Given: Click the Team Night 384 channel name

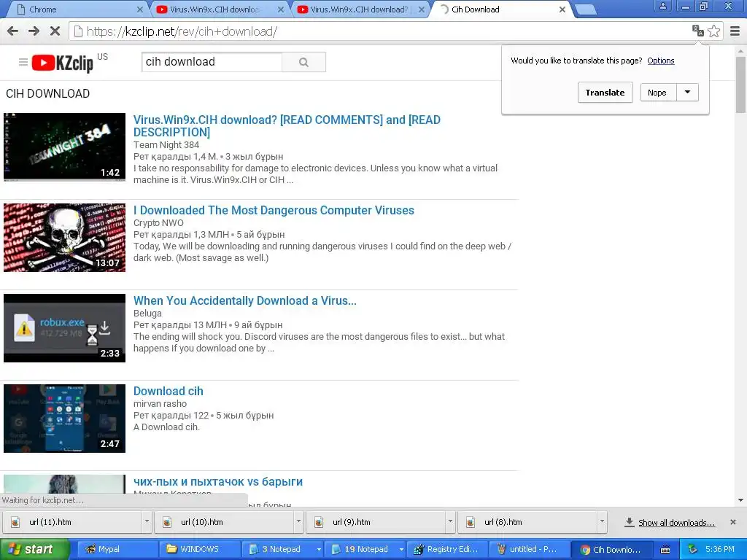Looking at the screenshot, I should pyautogui.click(x=166, y=145).
